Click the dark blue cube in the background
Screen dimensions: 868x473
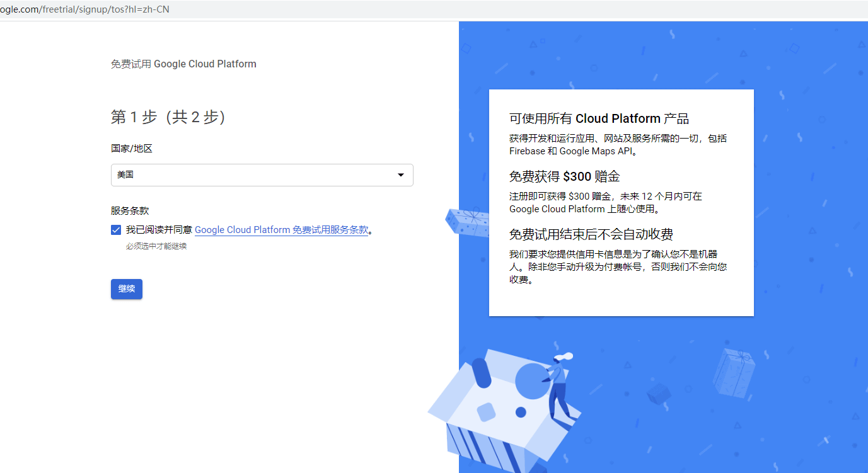click(659, 394)
